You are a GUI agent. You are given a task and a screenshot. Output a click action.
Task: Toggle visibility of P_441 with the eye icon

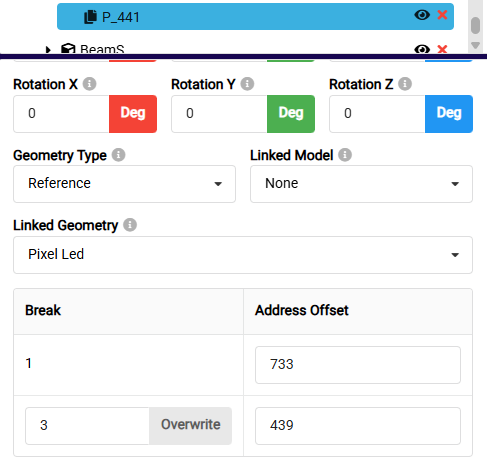click(422, 15)
